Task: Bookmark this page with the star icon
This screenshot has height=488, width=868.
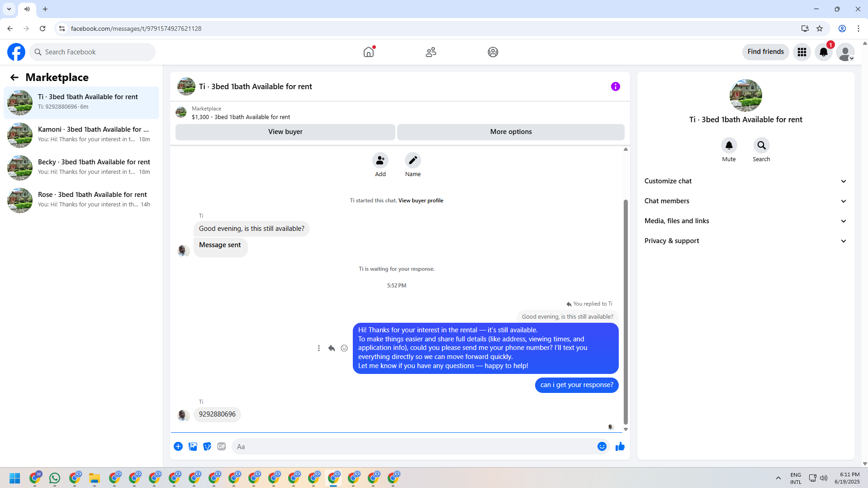Action: [x=820, y=29]
